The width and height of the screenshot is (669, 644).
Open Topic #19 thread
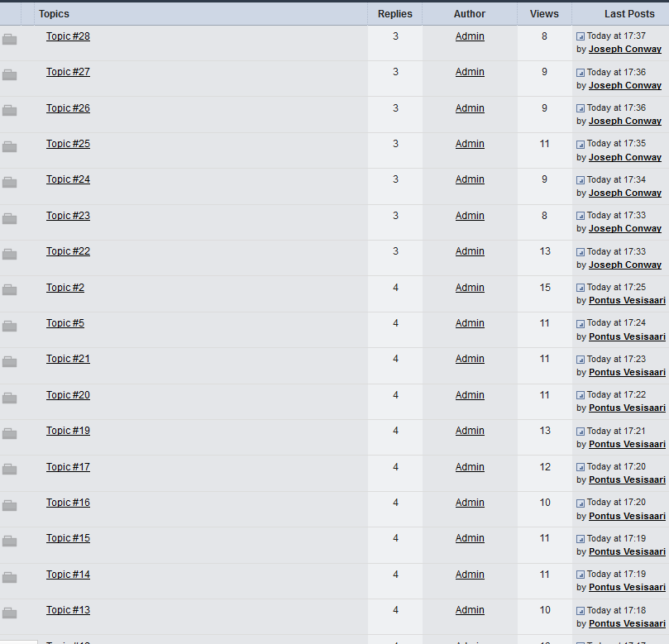tap(69, 431)
